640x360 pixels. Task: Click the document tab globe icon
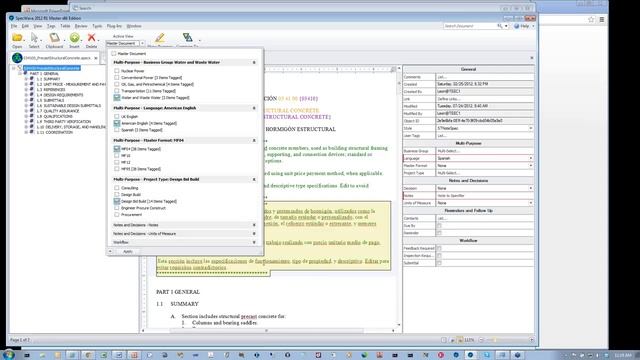coord(17,58)
